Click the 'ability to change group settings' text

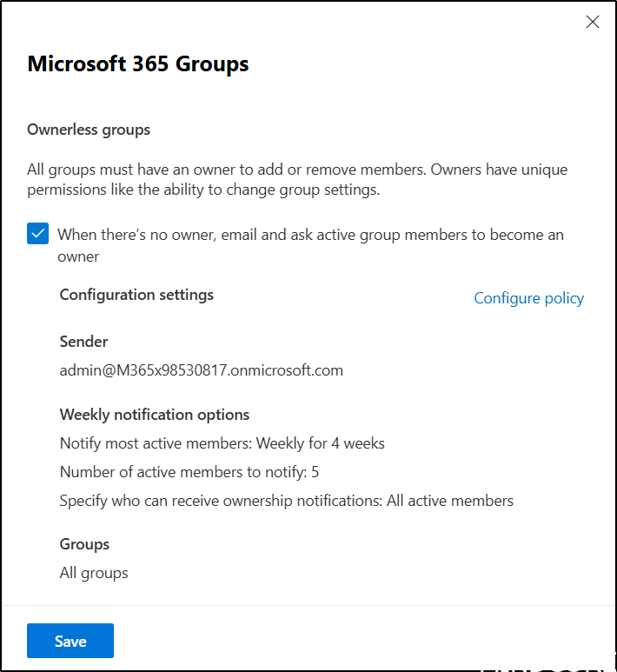click(x=278, y=190)
